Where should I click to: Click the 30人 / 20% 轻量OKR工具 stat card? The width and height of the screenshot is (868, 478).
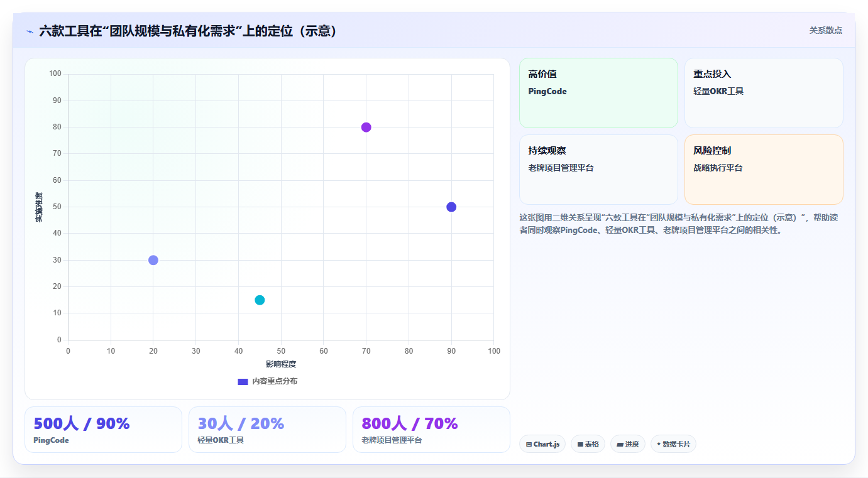click(267, 430)
